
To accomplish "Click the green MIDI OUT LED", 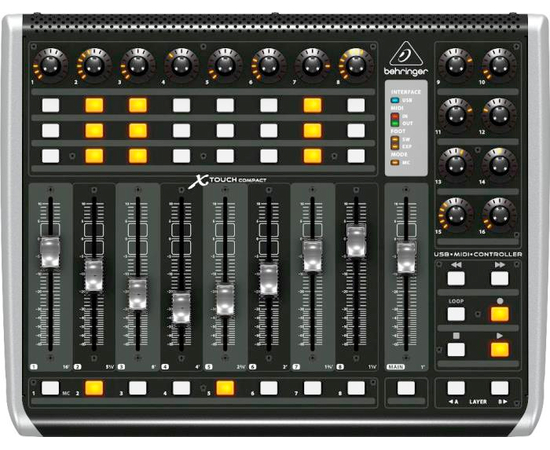I will click(395, 123).
